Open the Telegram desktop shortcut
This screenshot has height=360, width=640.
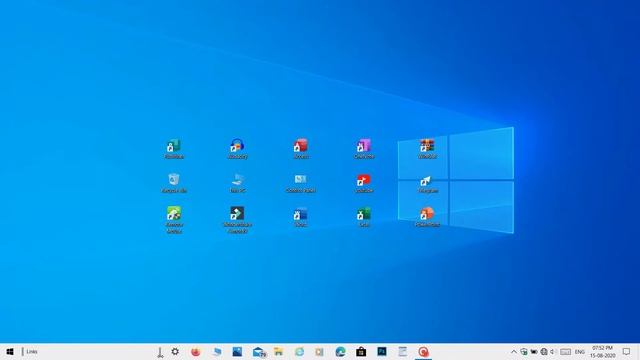point(427,183)
